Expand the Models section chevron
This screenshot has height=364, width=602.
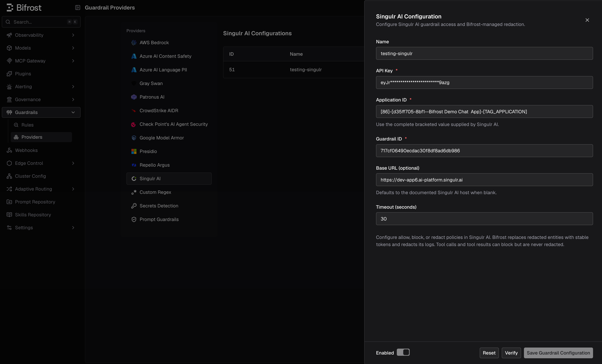click(73, 48)
